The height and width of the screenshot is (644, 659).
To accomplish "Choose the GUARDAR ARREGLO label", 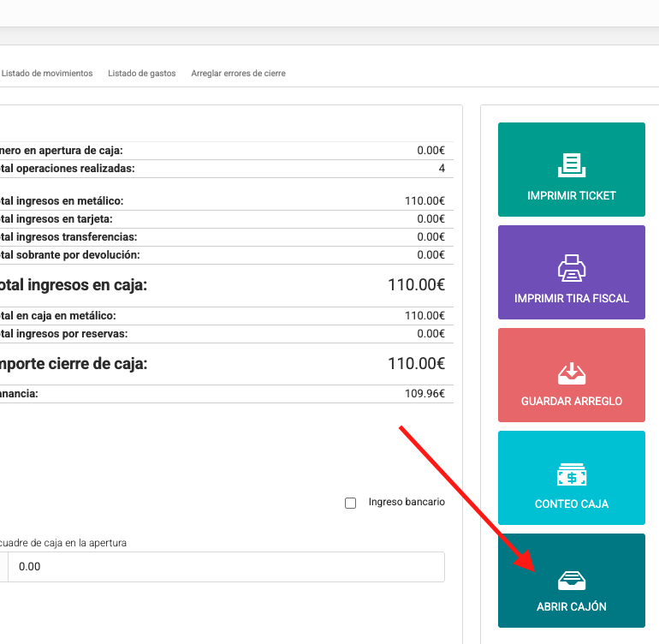I will point(572,402).
